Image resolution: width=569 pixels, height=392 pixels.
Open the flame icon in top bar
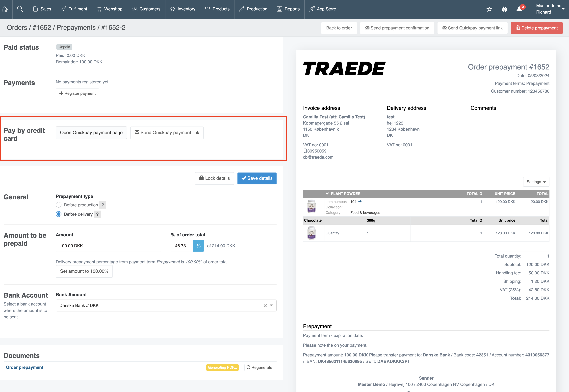point(504,9)
